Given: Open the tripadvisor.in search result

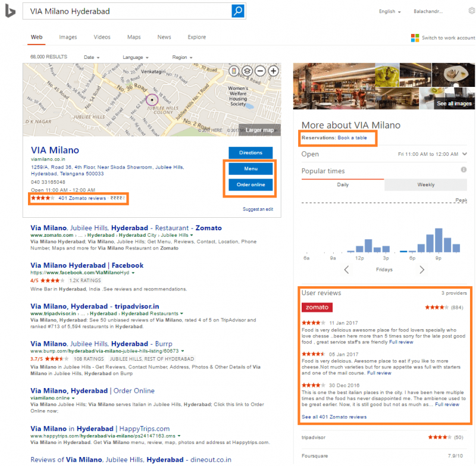Looking at the screenshot, I should click(x=95, y=307).
